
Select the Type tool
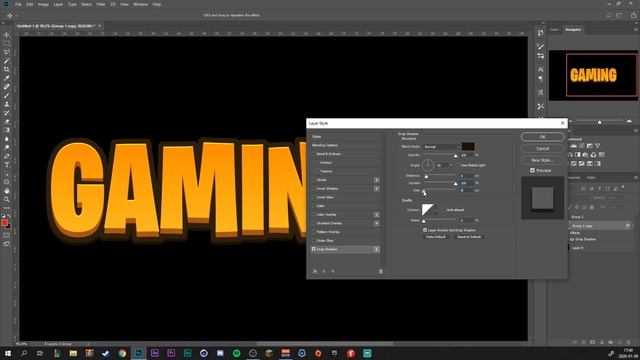[x=7, y=164]
